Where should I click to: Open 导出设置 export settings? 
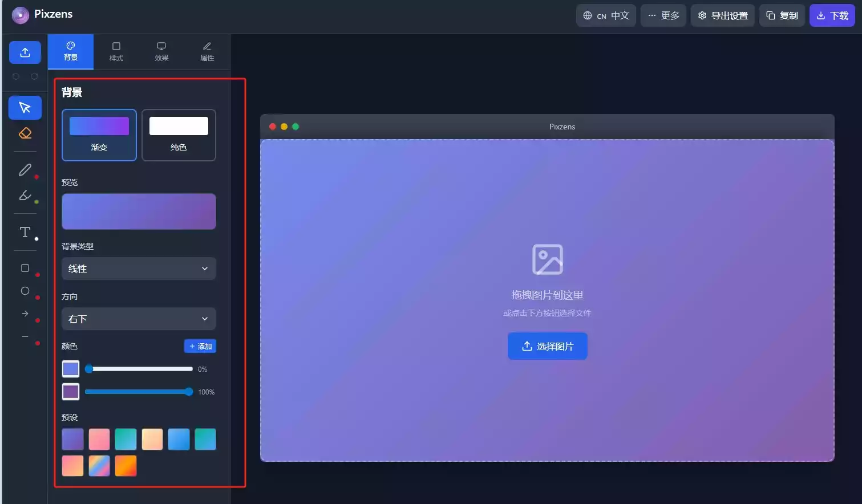coord(723,15)
